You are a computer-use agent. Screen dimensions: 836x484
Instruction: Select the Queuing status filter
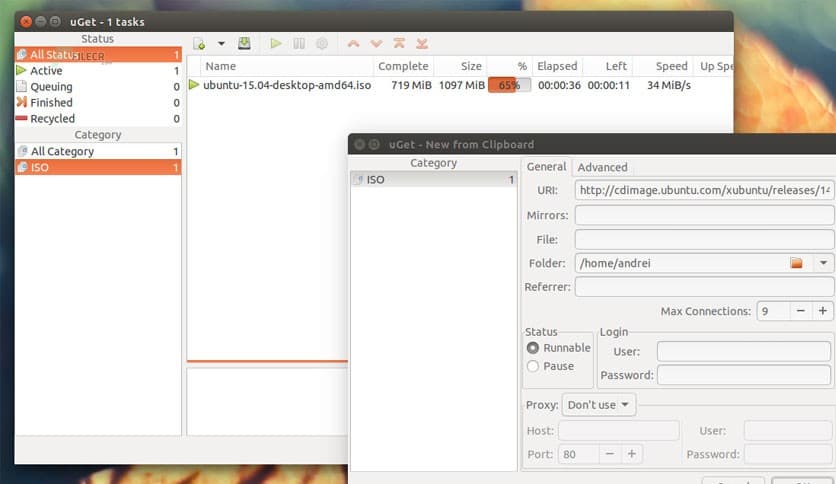(98, 86)
